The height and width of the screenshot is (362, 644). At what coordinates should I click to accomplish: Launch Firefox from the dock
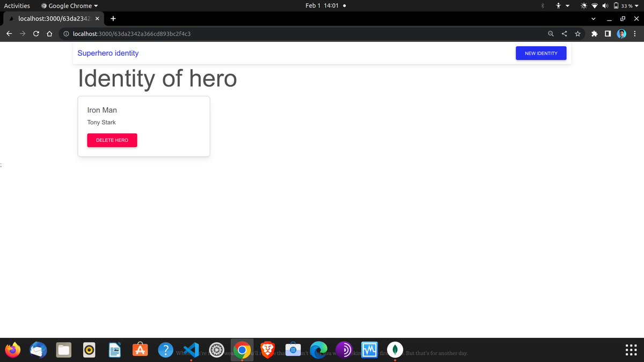12,350
